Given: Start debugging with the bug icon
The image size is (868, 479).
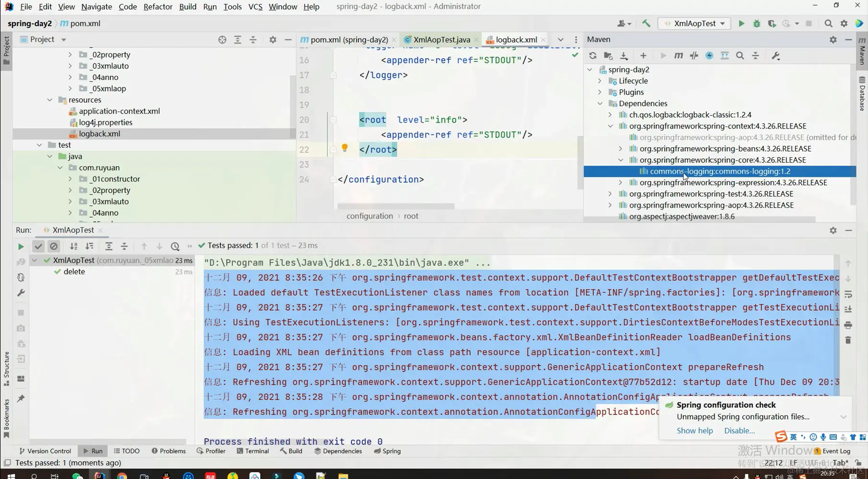Looking at the screenshot, I should coord(757,23).
